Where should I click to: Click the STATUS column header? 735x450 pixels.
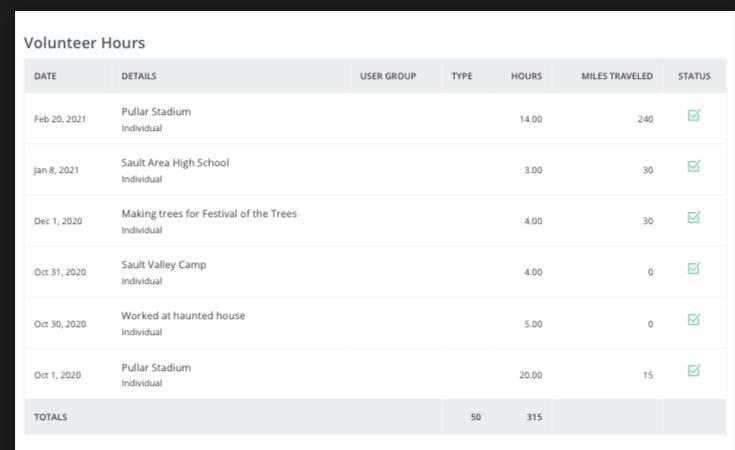(694, 76)
